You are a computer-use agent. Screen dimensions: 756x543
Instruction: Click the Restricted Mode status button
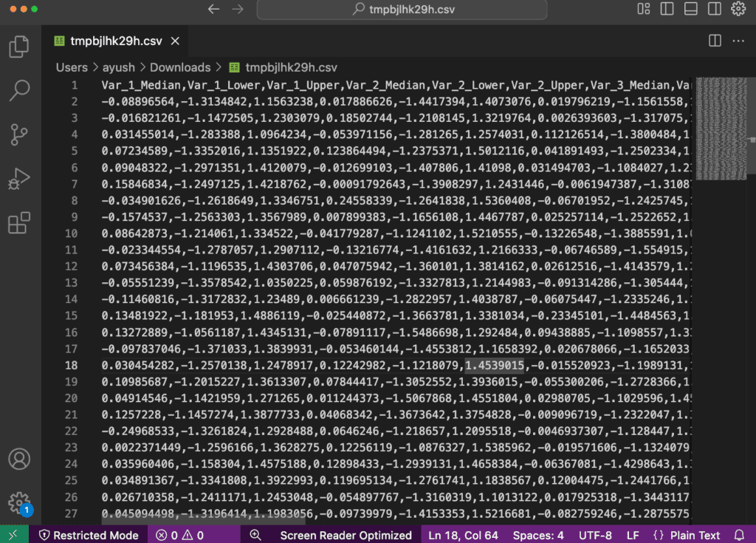coord(88,535)
